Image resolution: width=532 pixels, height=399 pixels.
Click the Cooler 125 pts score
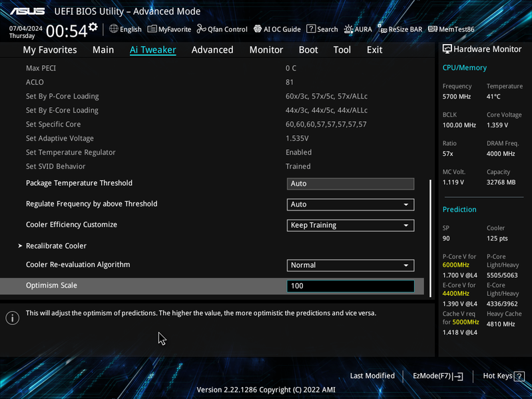[497, 238]
